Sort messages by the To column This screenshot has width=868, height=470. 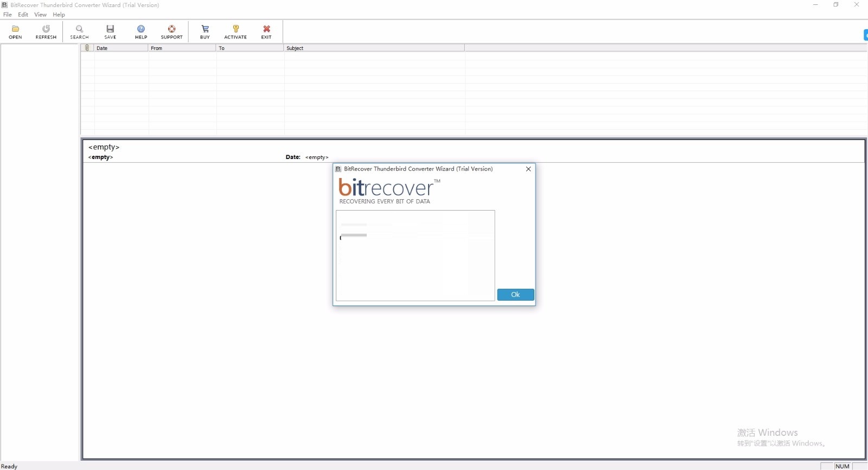coord(250,48)
